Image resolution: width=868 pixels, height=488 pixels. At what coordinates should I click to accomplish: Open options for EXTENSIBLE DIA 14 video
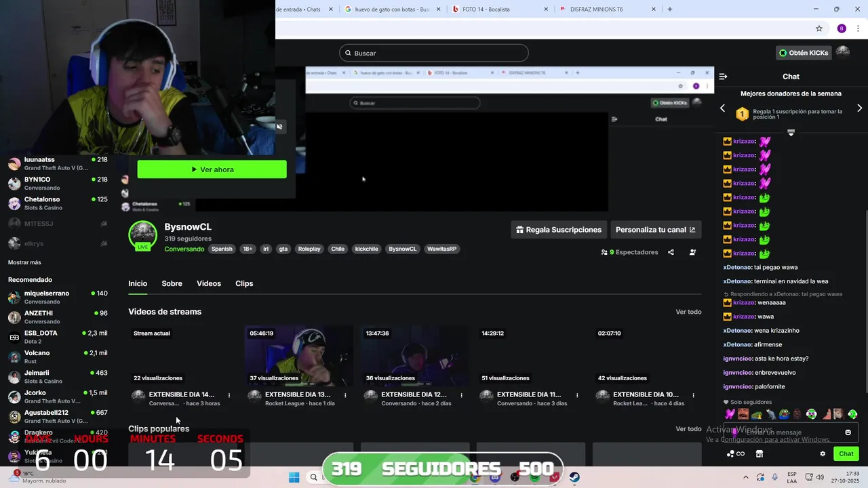229,395
